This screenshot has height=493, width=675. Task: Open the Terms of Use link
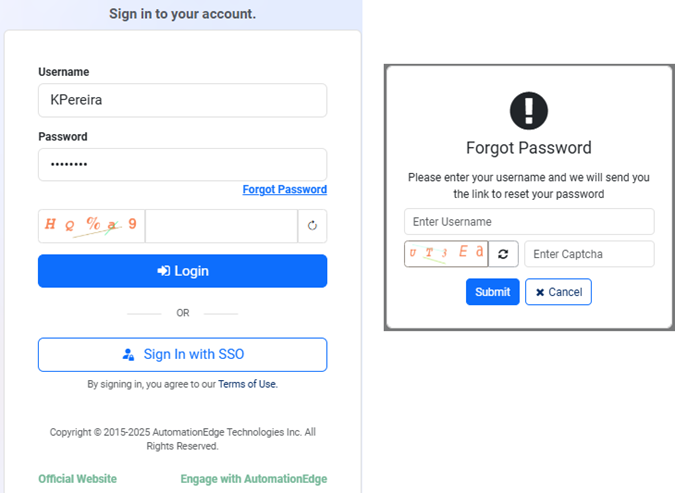click(x=248, y=384)
